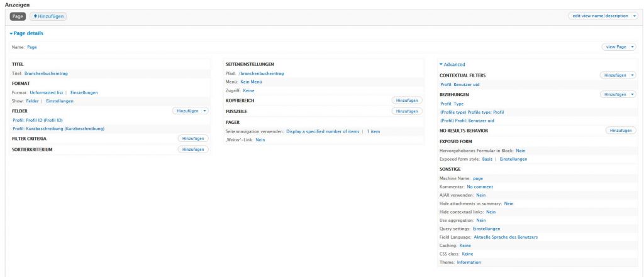644x277 pixels.
Task: Click the +Hinzufügen display button
Action: pos(48,16)
